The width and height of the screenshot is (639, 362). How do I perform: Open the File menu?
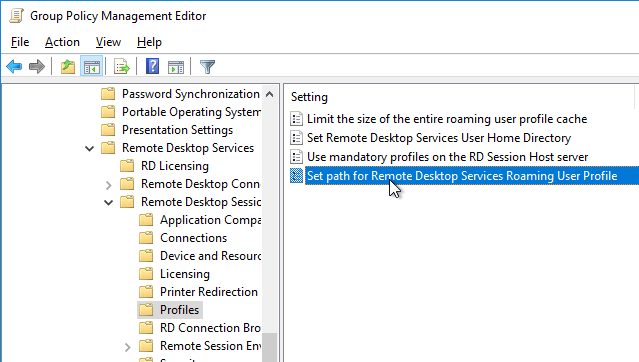click(20, 42)
